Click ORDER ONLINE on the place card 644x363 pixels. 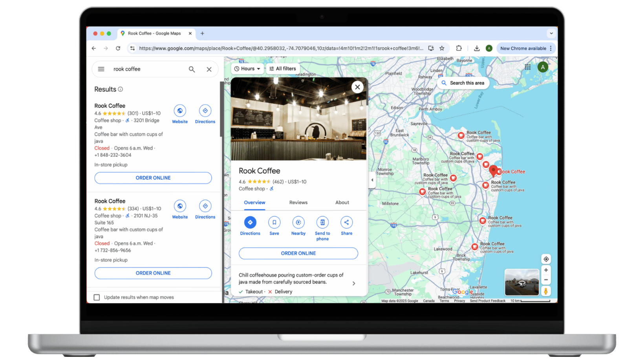click(298, 253)
